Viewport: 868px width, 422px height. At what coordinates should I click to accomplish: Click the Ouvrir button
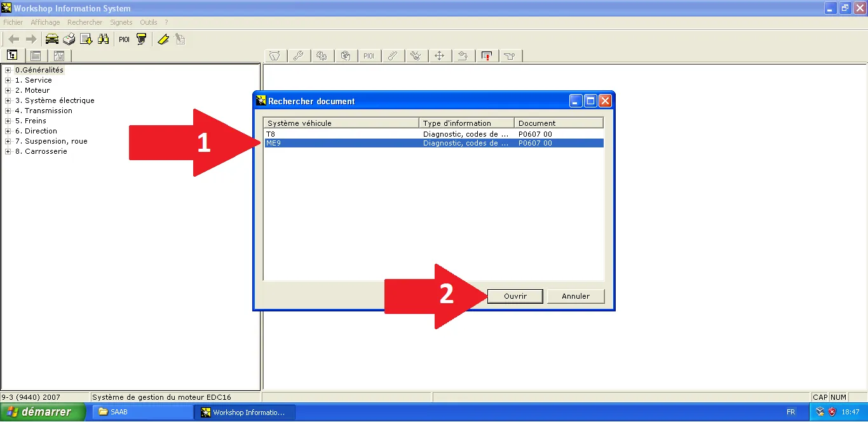coord(515,296)
